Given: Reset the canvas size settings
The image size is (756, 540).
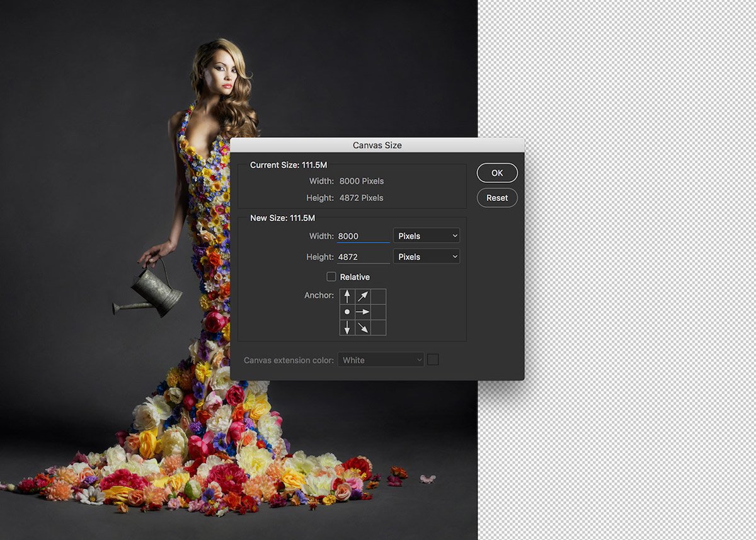Looking at the screenshot, I should [496, 197].
